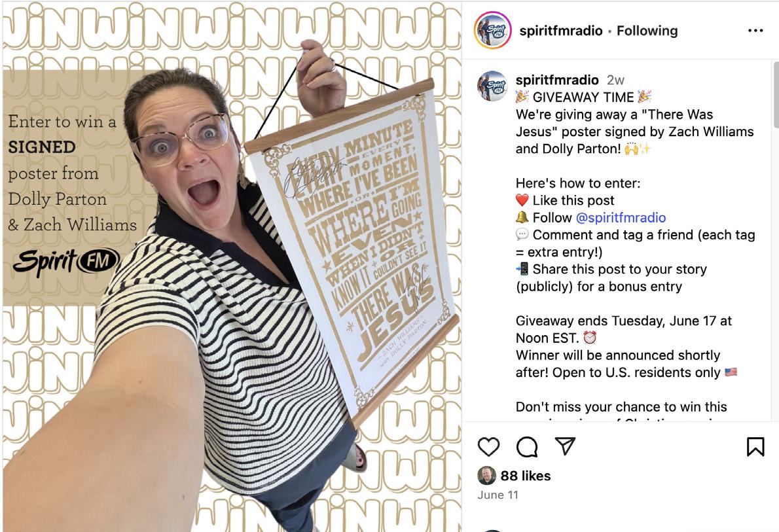Click the spiritfmradio avatar beside the caption
The image size is (779, 532).
pyautogui.click(x=492, y=86)
